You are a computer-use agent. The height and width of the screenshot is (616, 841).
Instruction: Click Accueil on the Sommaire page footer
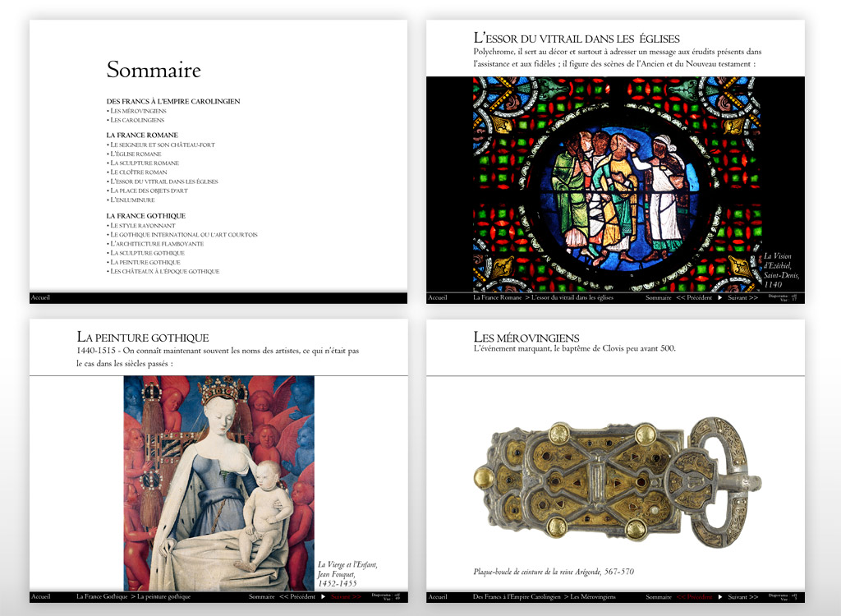point(40,297)
